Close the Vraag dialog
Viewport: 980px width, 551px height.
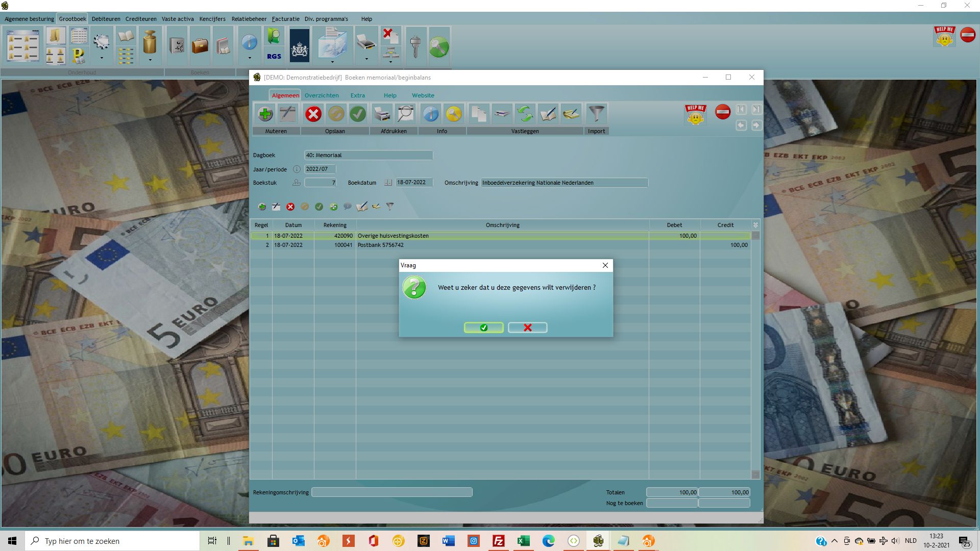tap(605, 265)
